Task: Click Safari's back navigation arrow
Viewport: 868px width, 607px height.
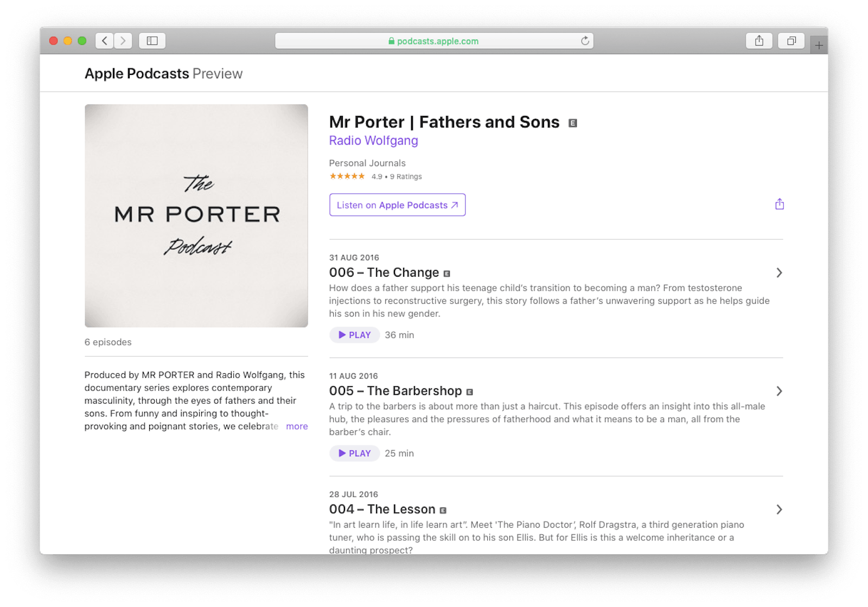Action: tap(105, 41)
